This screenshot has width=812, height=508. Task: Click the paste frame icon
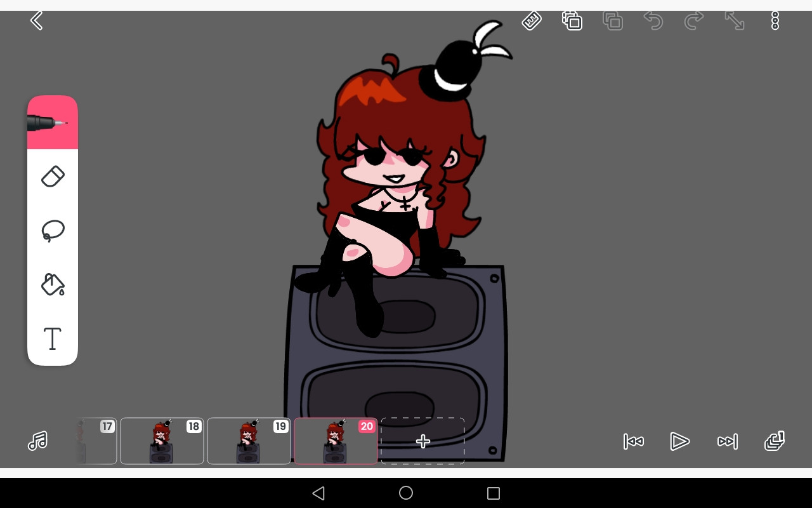(x=613, y=21)
